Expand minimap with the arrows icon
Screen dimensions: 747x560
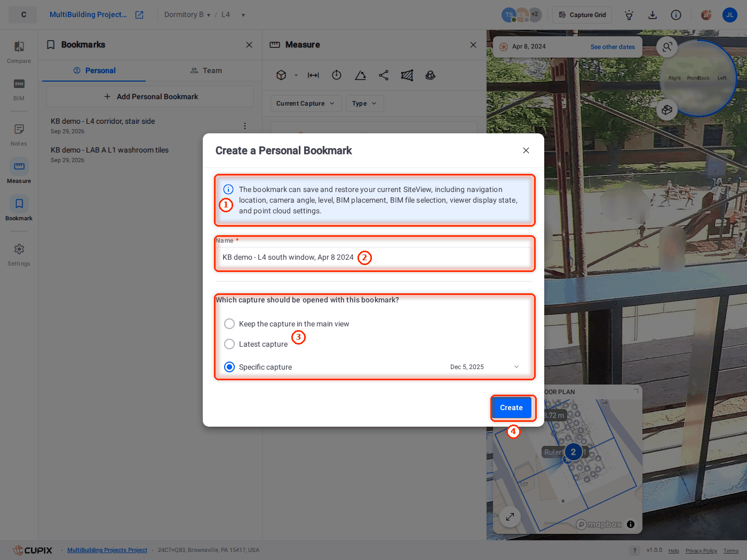pyautogui.click(x=510, y=517)
